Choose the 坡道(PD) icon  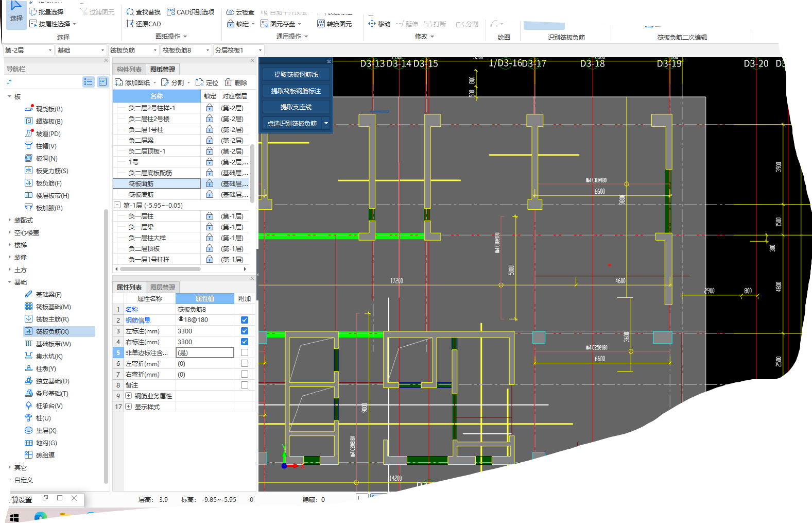pos(28,133)
